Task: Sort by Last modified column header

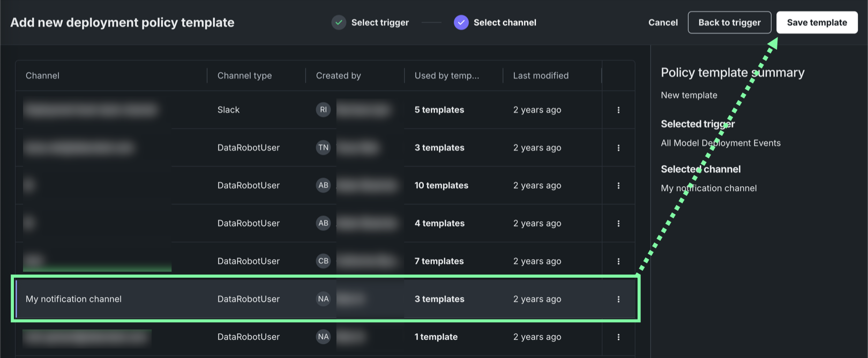Action: tap(541, 75)
